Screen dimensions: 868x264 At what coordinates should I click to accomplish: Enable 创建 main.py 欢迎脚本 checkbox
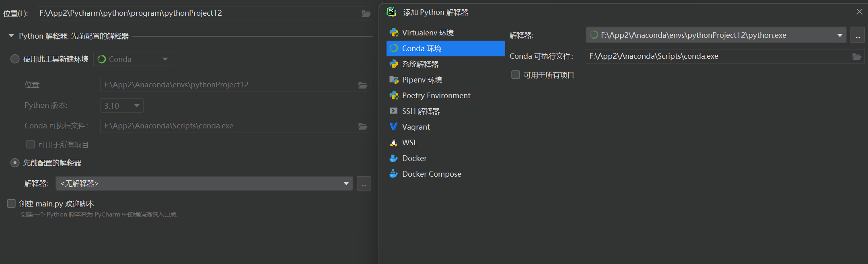[x=11, y=204]
